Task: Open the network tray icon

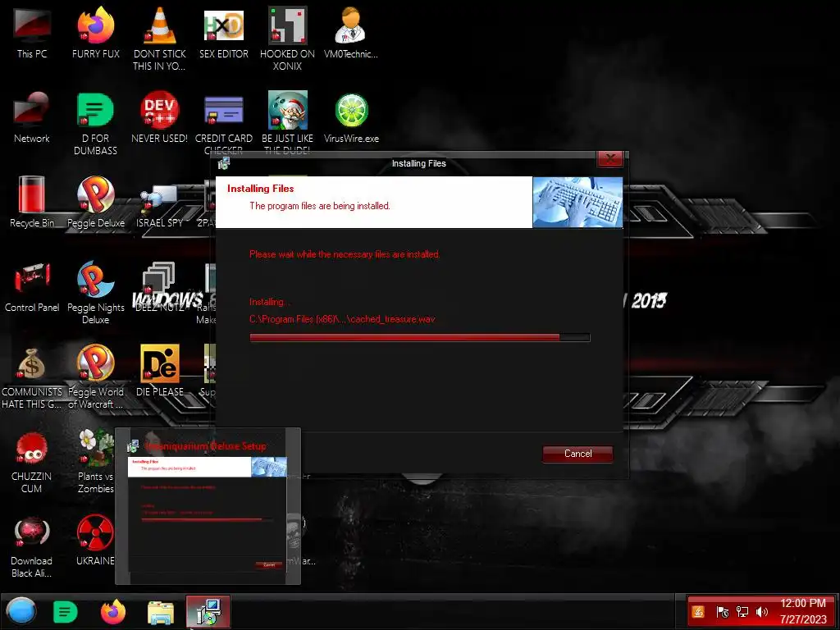Action: (742, 612)
